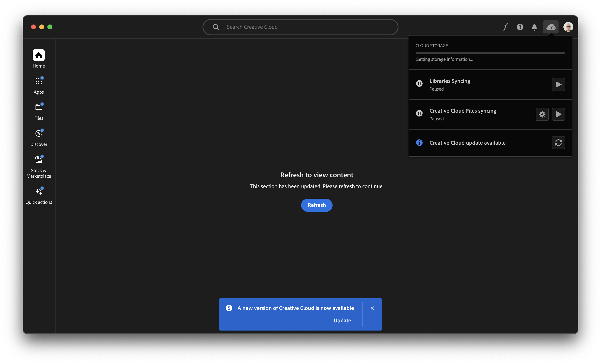
Task: Click the info icon beside update available
Action: (419, 142)
